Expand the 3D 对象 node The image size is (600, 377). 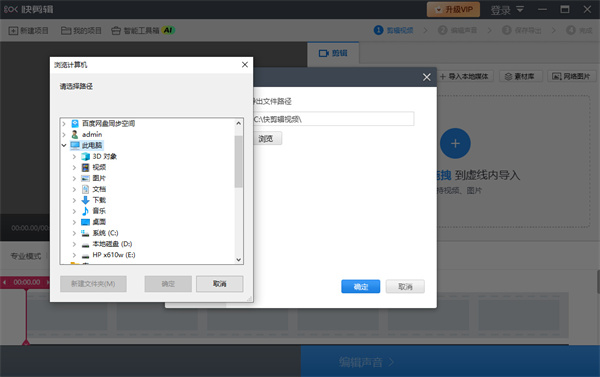[x=74, y=157]
